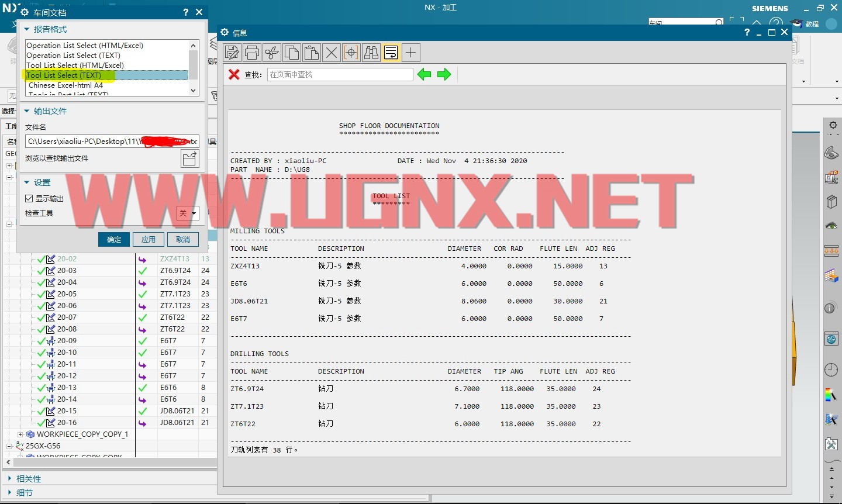Collapse the 报告格式 section
Image resolution: width=842 pixels, height=504 pixels.
(27, 29)
